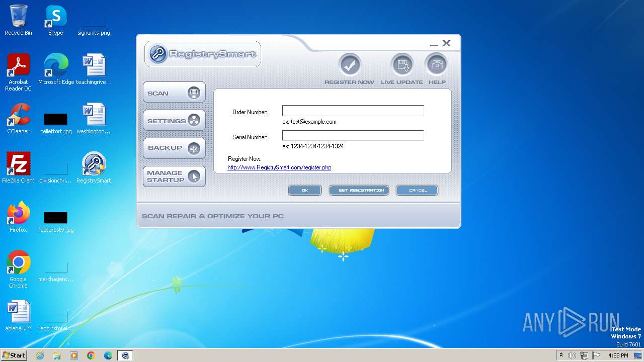Open the Action Center flag icon
This screenshot has height=362, width=644.
pyautogui.click(x=596, y=355)
